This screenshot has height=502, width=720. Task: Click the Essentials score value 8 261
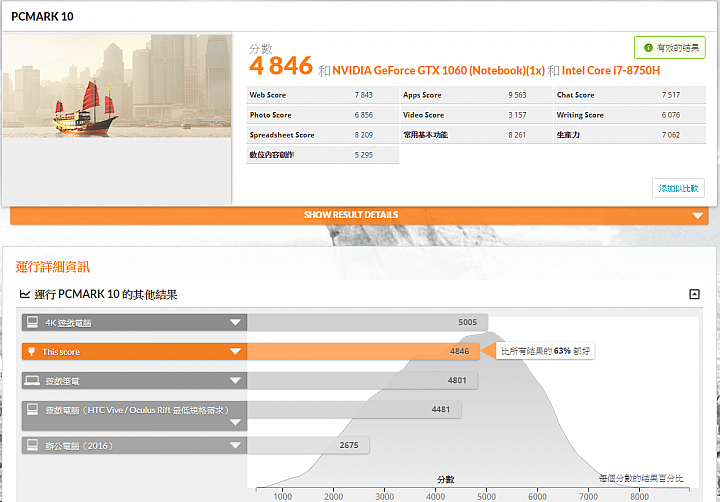click(x=517, y=135)
